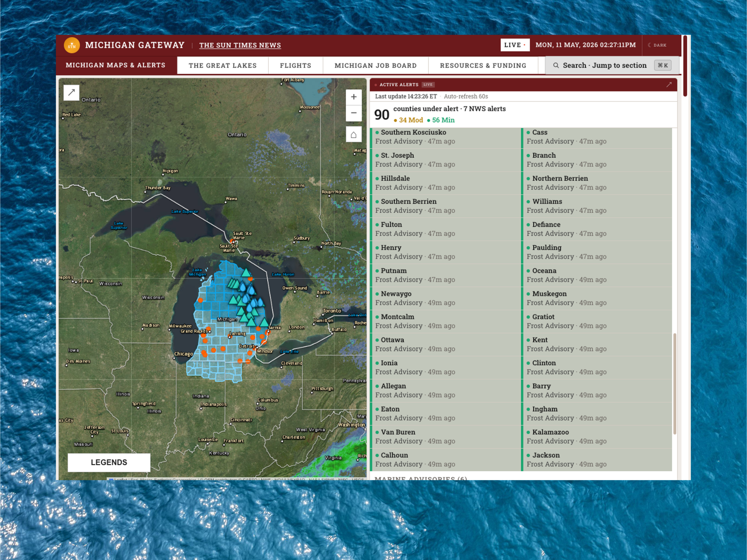Zoom out on the map
This screenshot has height=560, width=747.
[354, 113]
